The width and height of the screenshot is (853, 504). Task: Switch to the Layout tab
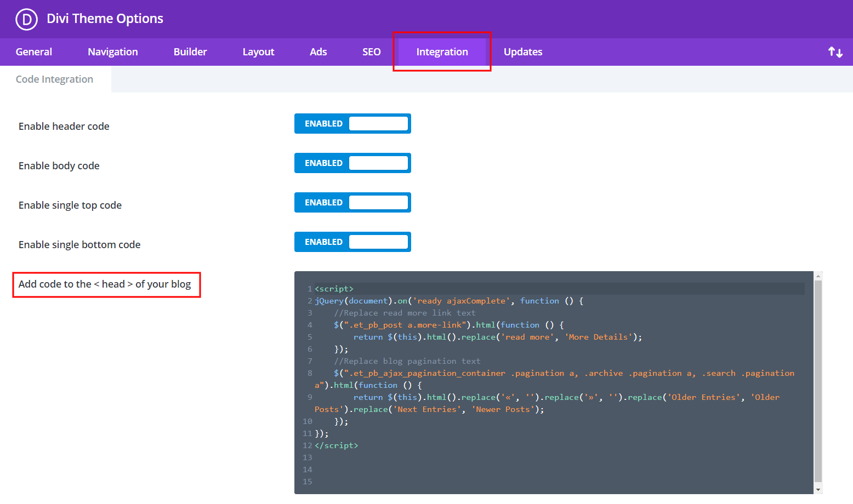pos(258,52)
